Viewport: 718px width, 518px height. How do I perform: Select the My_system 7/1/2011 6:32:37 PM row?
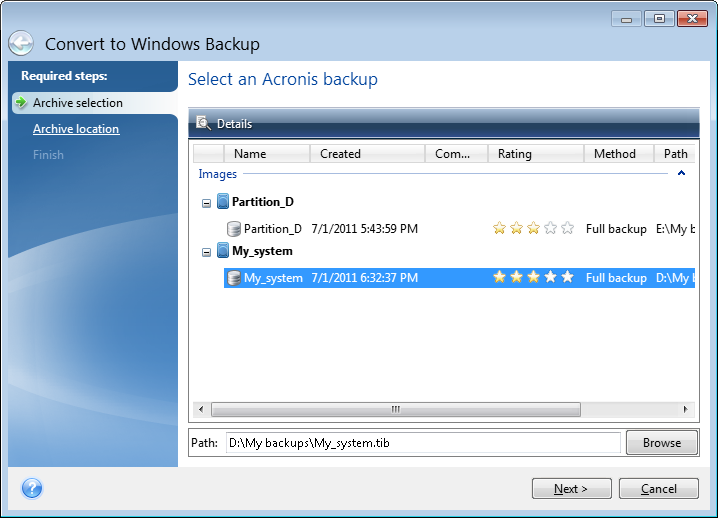459,278
